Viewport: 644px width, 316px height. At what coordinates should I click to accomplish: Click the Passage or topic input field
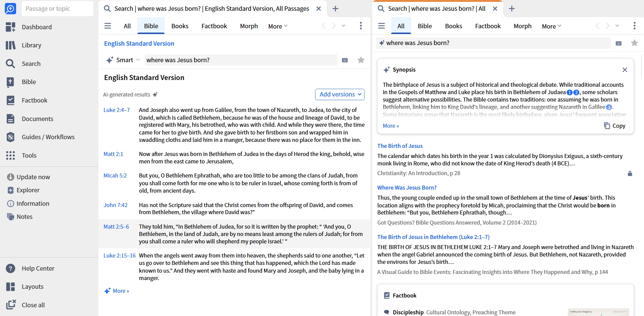57,9
